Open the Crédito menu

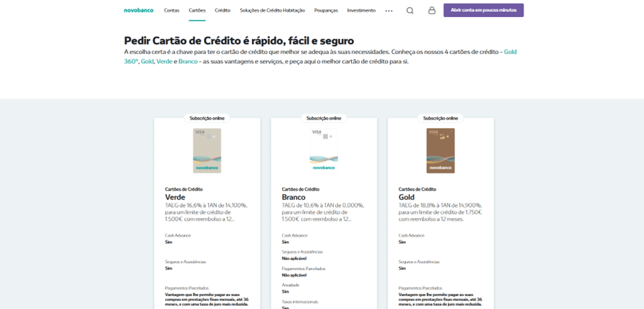[x=222, y=11]
